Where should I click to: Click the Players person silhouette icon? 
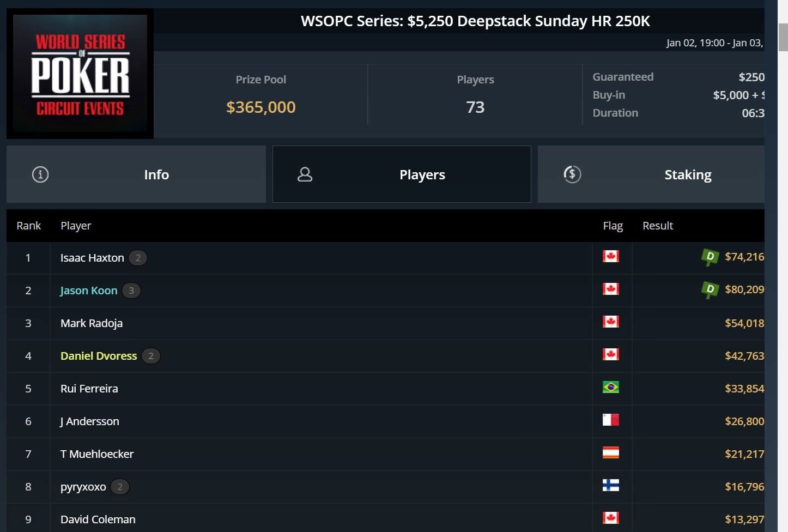(x=305, y=174)
